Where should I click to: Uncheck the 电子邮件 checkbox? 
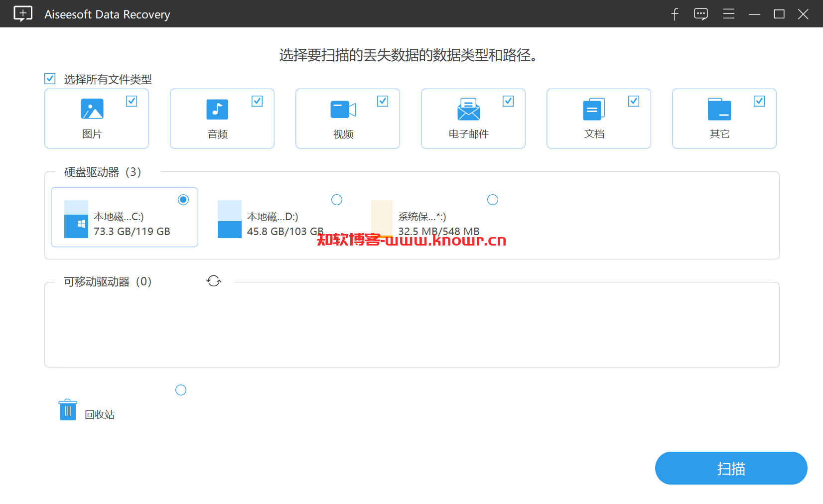(x=508, y=101)
